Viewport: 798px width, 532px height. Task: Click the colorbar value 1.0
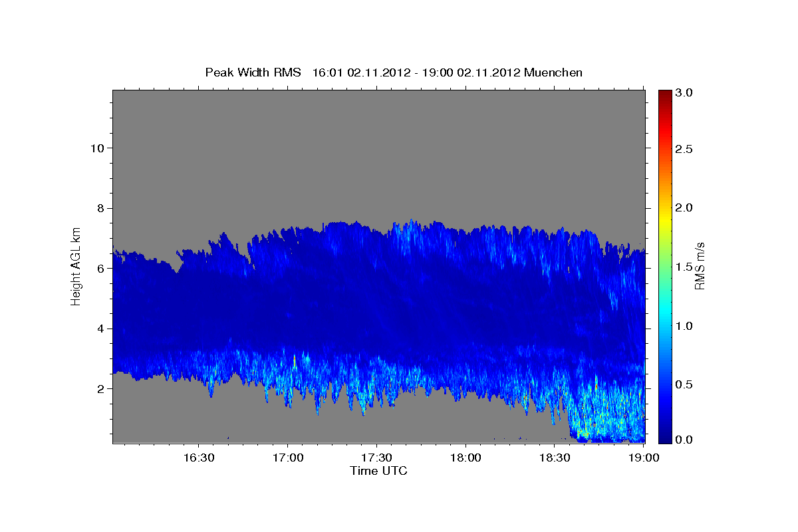[684, 326]
